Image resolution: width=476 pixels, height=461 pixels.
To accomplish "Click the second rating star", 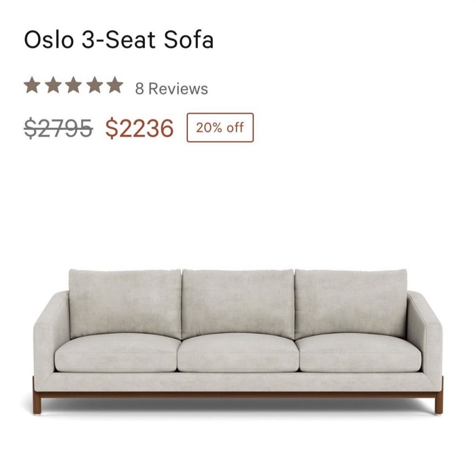I will click(54, 86).
